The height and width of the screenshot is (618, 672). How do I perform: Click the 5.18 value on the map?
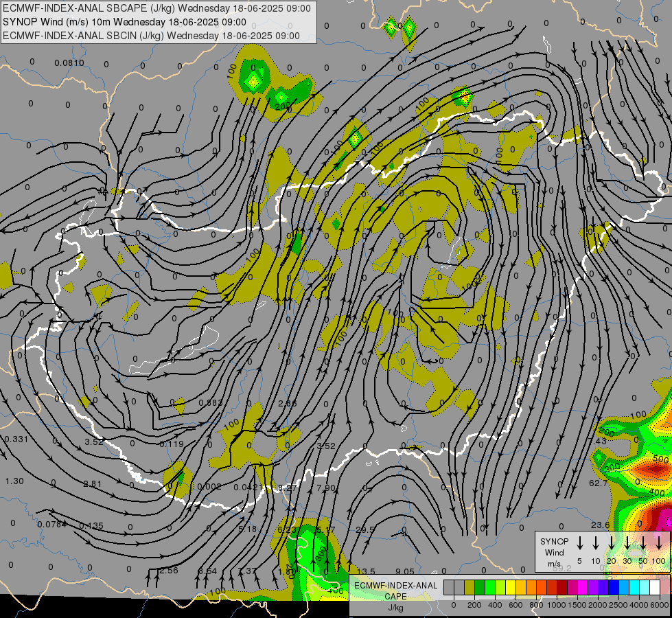point(247,529)
